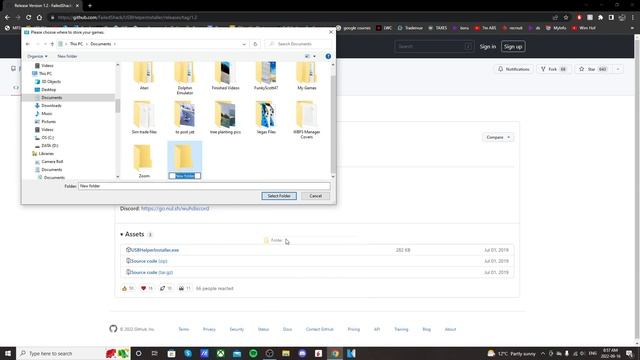Select the My Games folder
640x360 pixels.
tap(307, 76)
